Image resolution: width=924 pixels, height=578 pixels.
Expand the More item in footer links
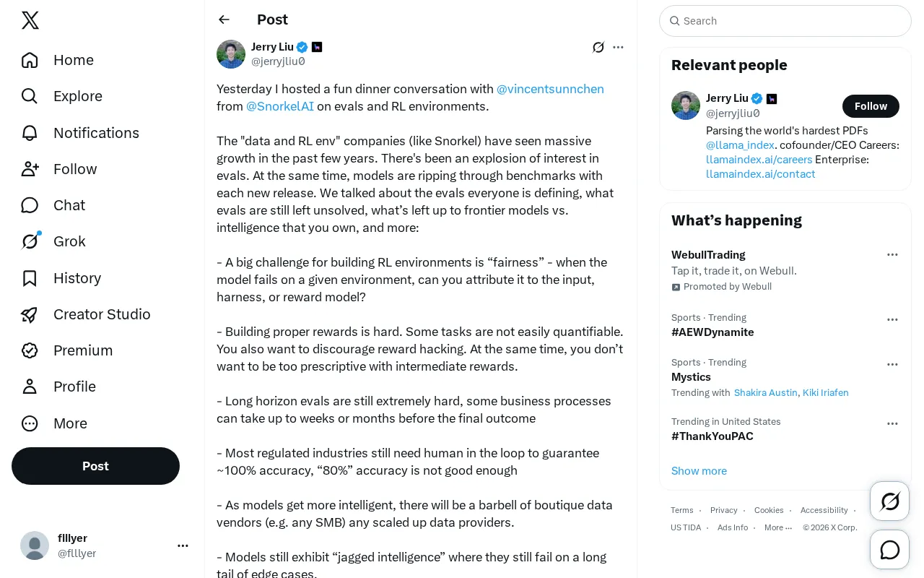[x=778, y=527]
